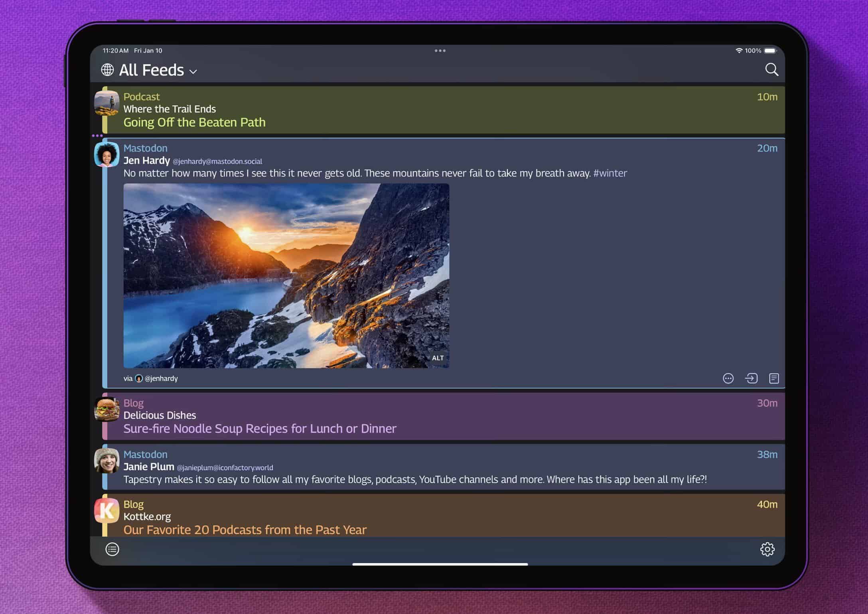Screen dimensions: 868x614
Task: Click the @janieplum@iconfactory.world handle
Action: pos(225,468)
